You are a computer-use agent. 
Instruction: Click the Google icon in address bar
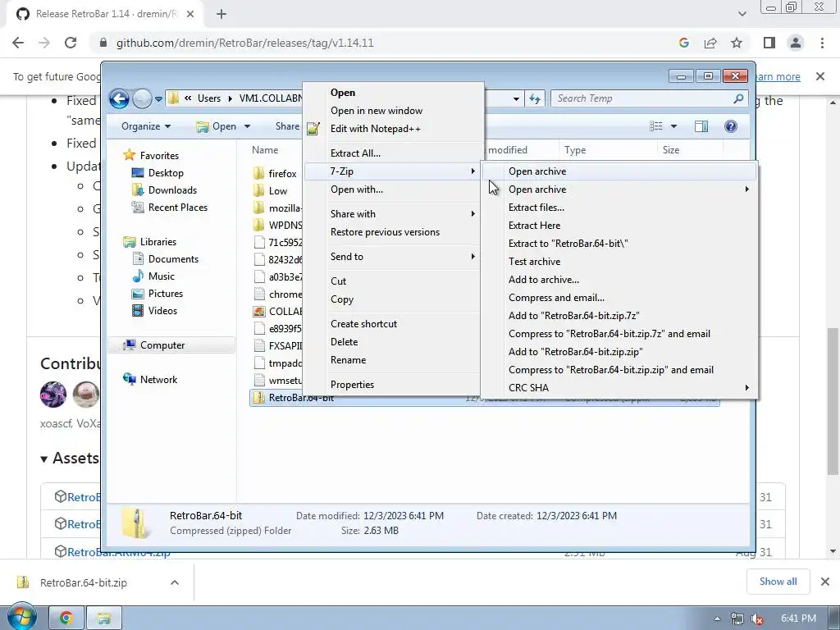coord(683,43)
